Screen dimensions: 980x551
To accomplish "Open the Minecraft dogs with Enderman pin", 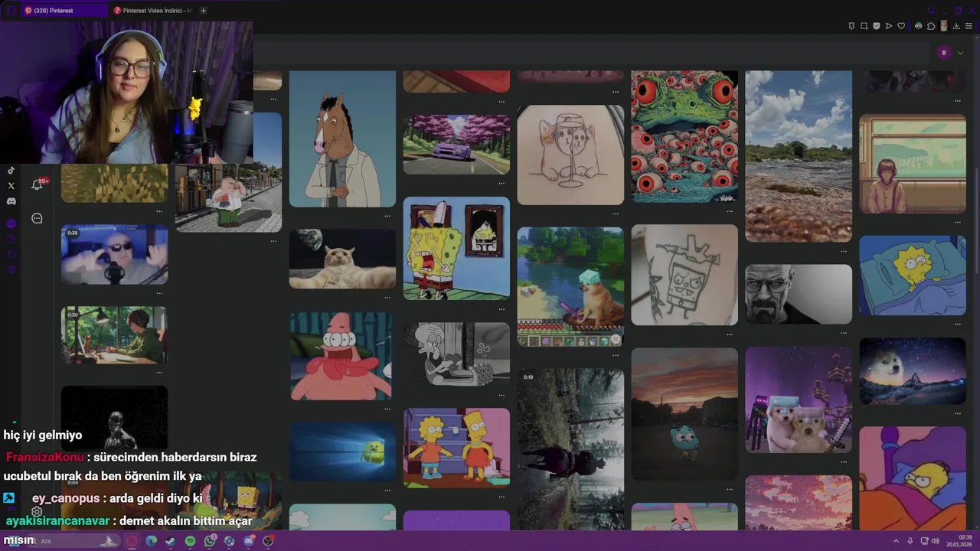I will point(799,399).
